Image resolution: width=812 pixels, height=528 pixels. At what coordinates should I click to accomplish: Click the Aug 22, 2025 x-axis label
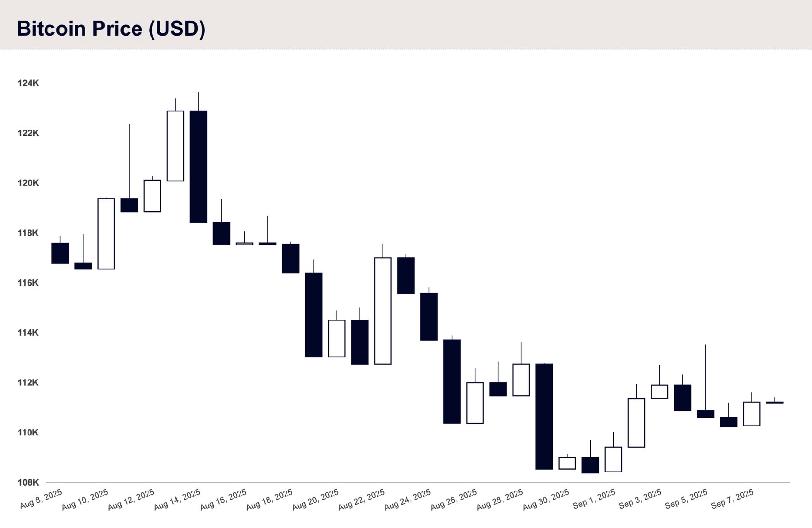[x=362, y=499]
